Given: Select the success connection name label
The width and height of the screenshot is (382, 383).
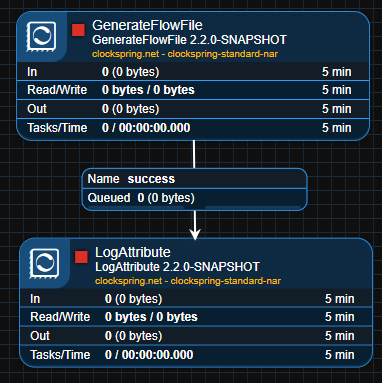Looking at the screenshot, I should pos(151,179).
